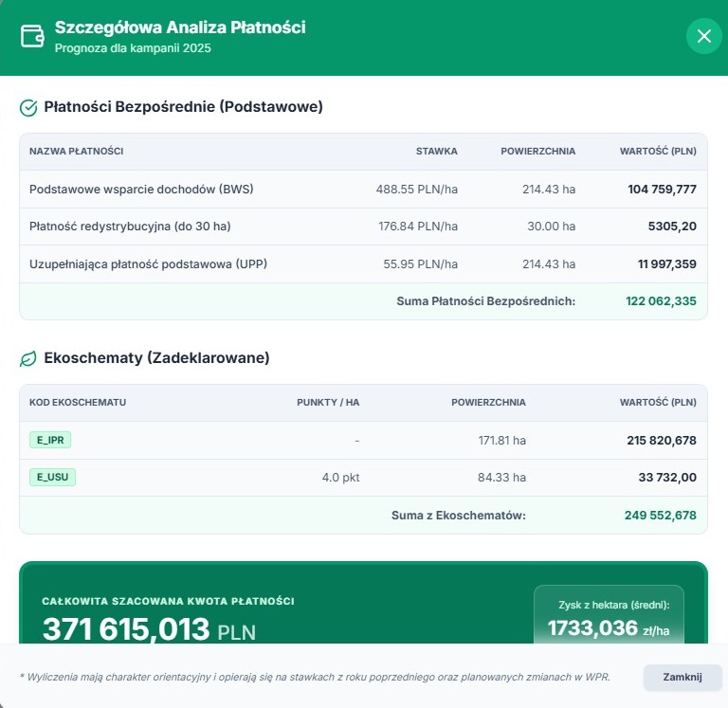Screen dimensions: 728x708
Task: Select the E_IPR ecoscheme badge
Action: point(49,440)
